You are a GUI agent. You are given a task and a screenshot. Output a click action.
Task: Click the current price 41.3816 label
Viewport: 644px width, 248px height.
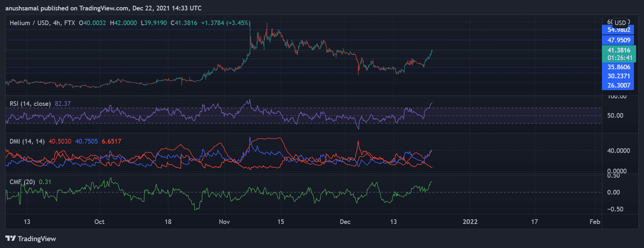(x=618, y=50)
